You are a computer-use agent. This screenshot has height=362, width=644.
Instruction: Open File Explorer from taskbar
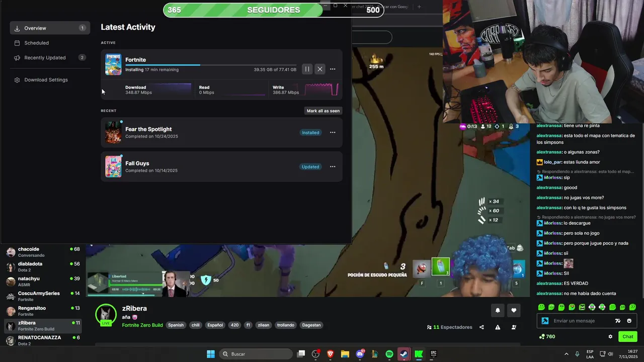pyautogui.click(x=345, y=354)
